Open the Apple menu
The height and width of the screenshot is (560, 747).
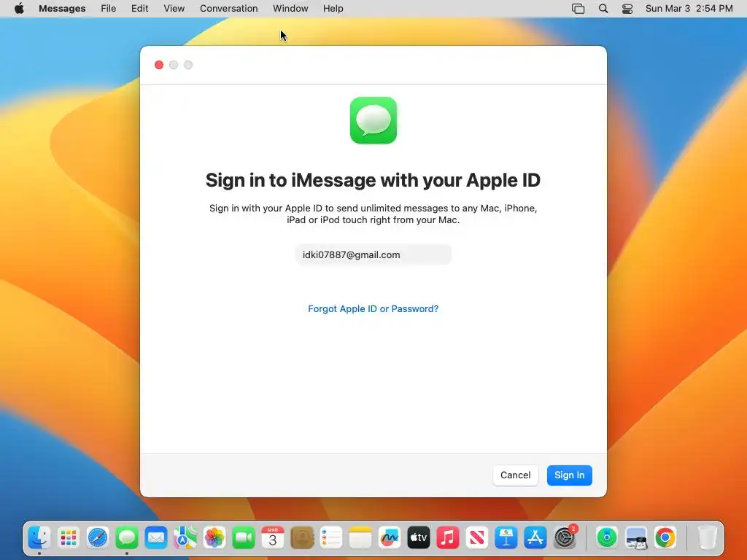[19, 9]
